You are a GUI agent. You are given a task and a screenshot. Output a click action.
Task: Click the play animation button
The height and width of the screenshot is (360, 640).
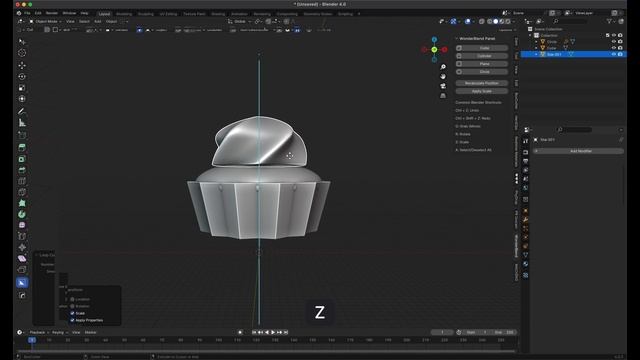(273, 332)
